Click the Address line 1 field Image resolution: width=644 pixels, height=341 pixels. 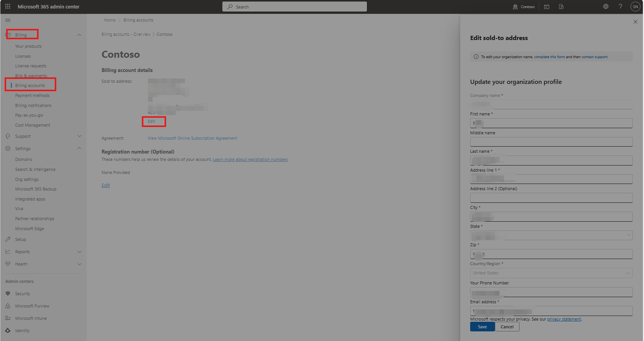click(551, 179)
